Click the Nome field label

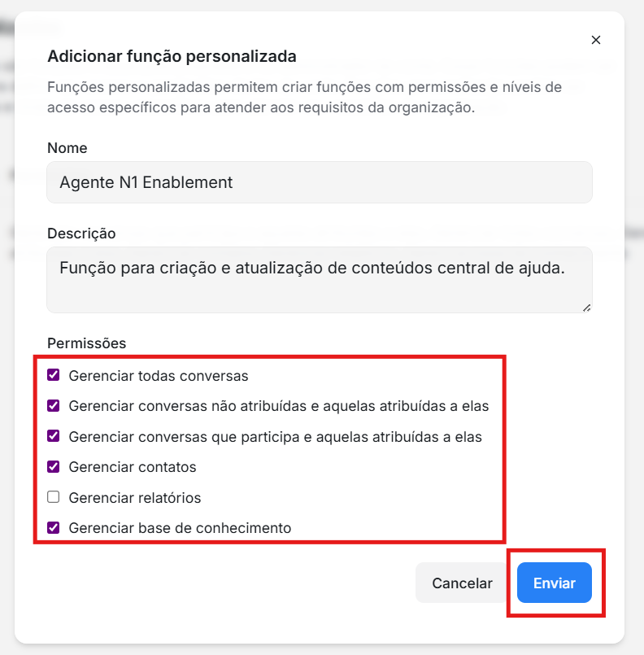[67, 148]
